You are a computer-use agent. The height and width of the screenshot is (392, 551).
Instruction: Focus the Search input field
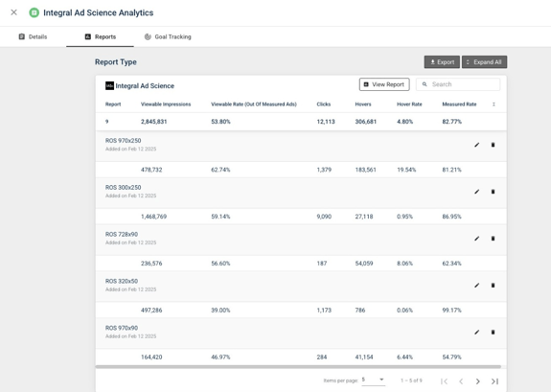coord(458,84)
